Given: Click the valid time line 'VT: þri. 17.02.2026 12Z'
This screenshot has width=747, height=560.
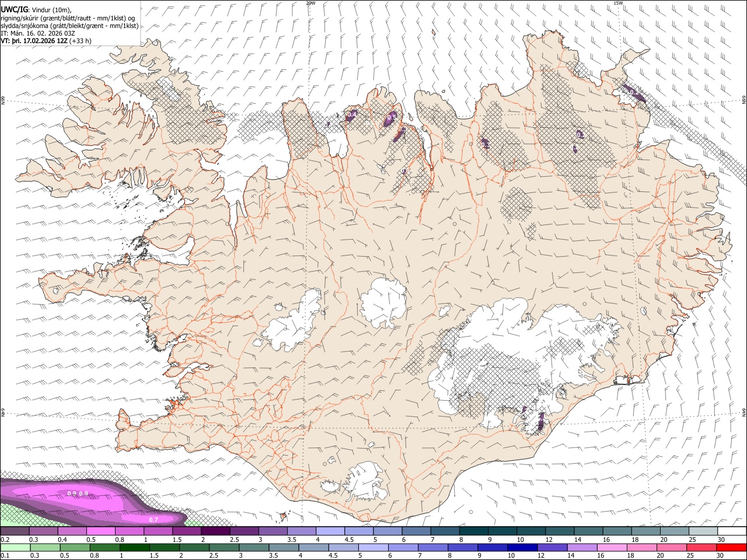Looking at the screenshot, I should 34,41.
